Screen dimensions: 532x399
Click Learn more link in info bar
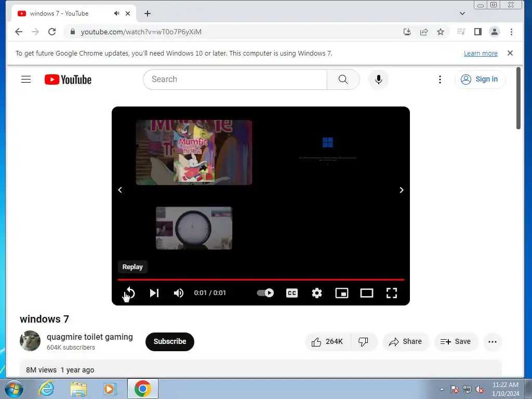pos(481,54)
